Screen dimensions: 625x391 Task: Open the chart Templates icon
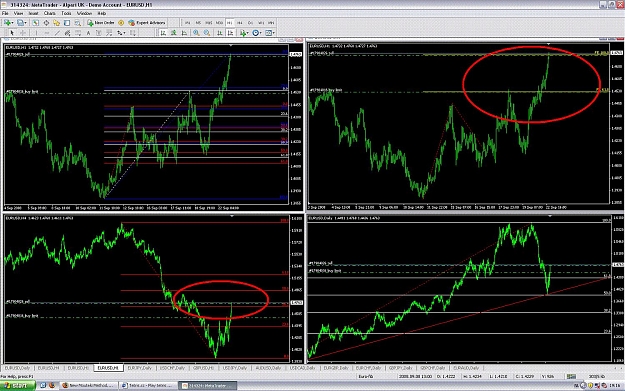point(268,33)
